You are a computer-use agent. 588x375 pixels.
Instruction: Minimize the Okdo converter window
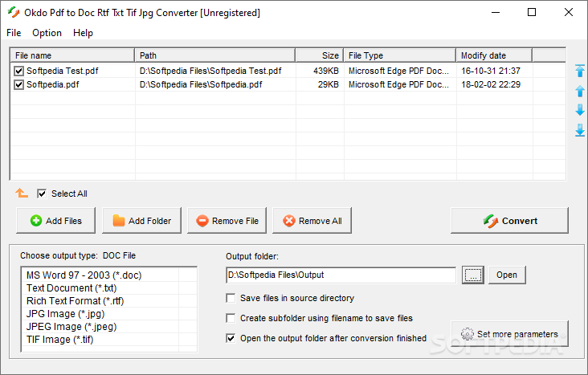pos(496,12)
